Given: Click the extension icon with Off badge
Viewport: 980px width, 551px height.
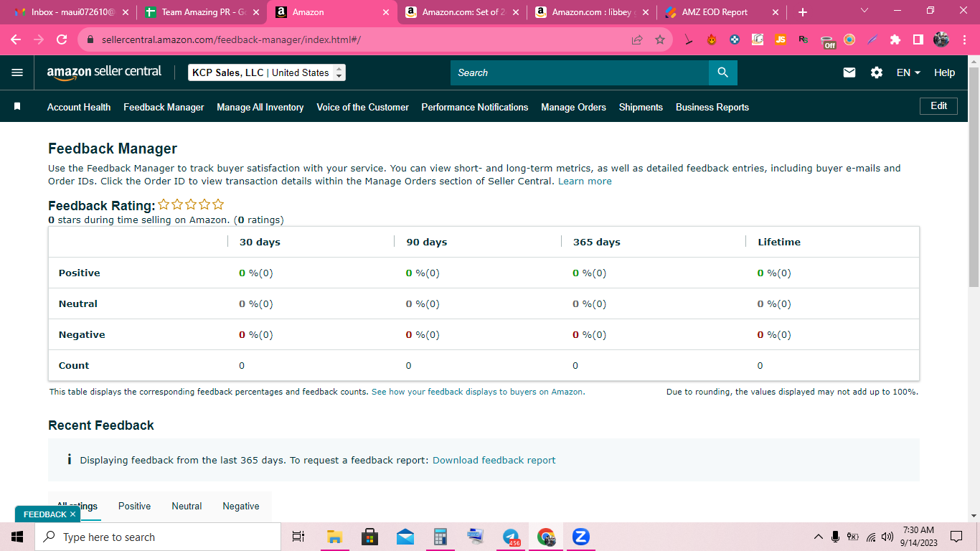Looking at the screenshot, I should [x=828, y=41].
